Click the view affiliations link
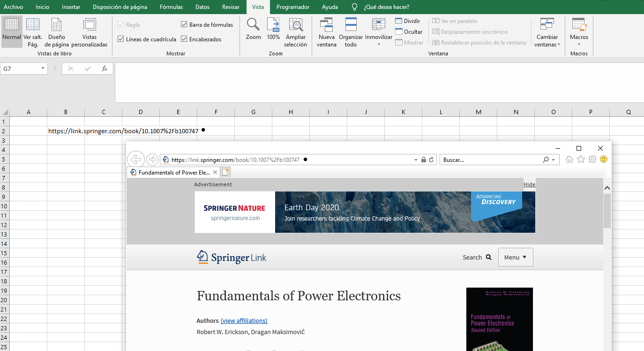The image size is (644, 351). pos(244,321)
